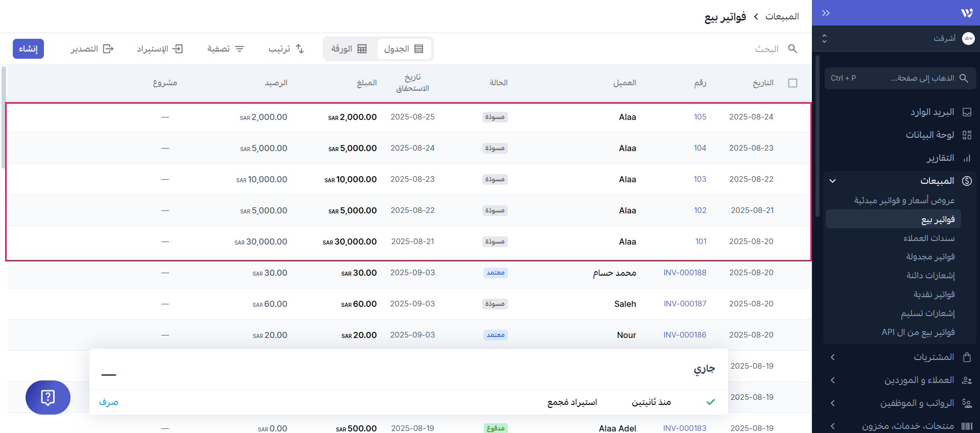
Task: Click the sort arrows icon
Action: 300,49
